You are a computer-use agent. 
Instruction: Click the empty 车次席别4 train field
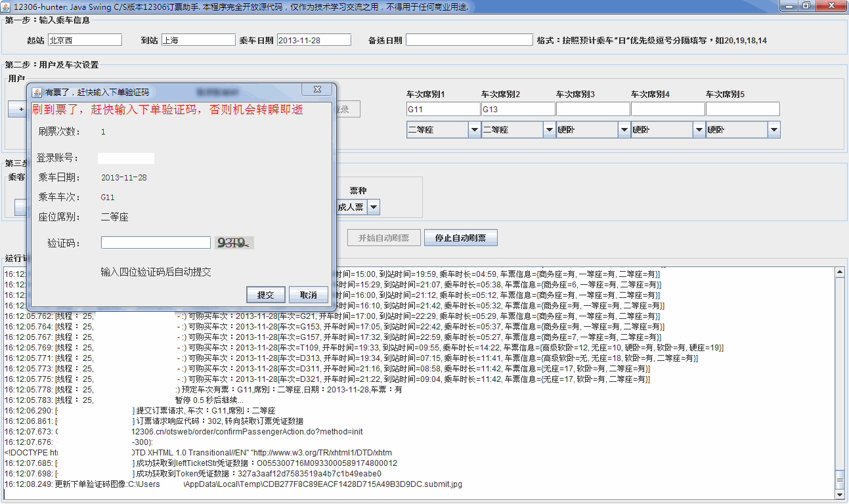668,109
